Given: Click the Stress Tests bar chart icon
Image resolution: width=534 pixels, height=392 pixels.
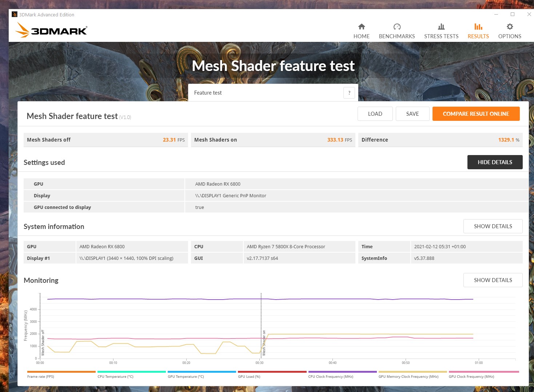Looking at the screenshot, I should coord(441,27).
